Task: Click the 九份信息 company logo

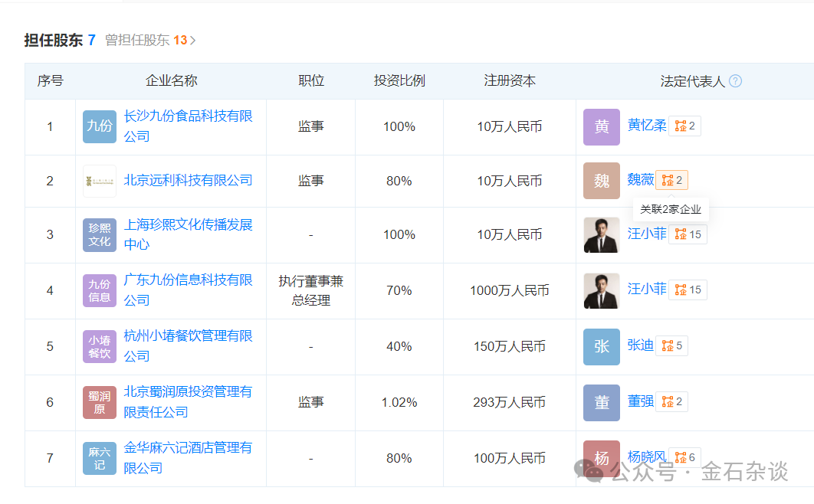Action: pyautogui.click(x=100, y=290)
